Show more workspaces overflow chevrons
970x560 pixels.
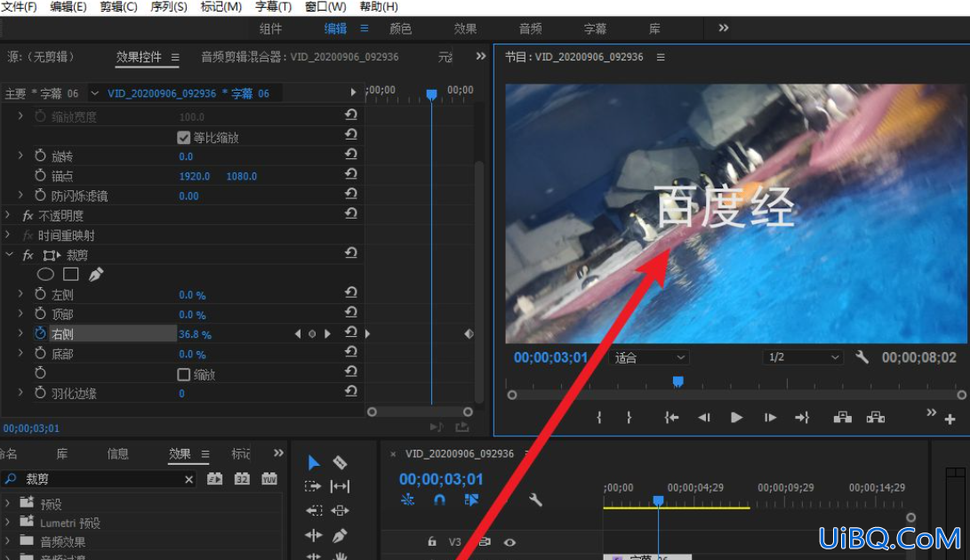click(723, 28)
